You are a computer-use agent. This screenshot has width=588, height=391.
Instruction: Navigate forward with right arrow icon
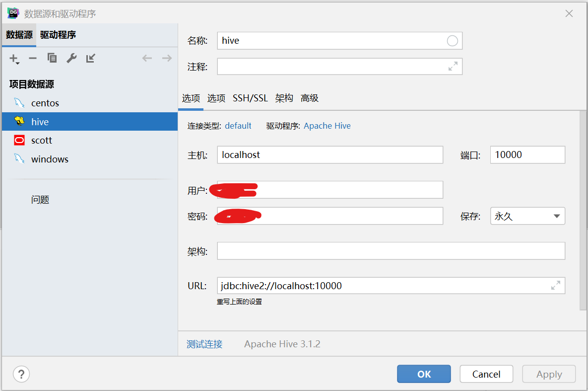[167, 58]
